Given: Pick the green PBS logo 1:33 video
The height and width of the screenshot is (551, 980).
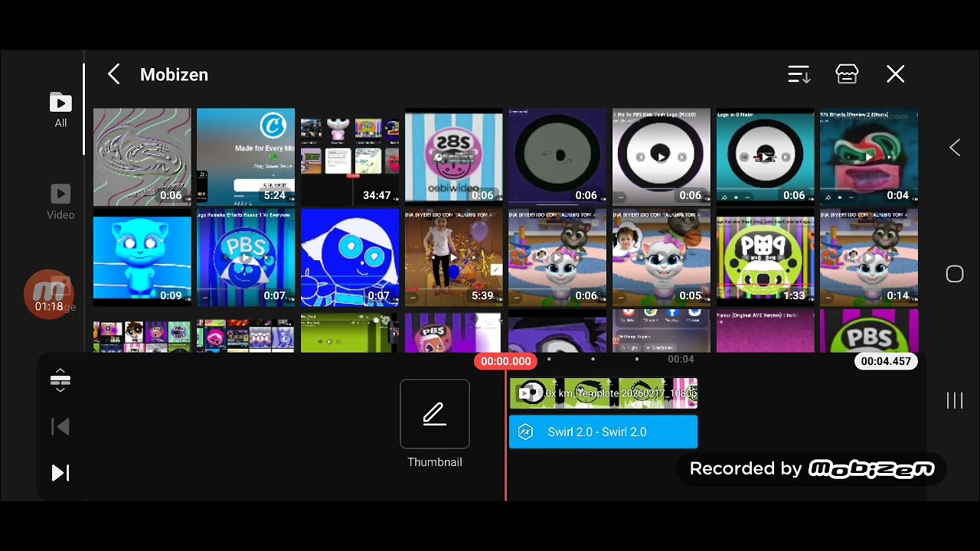Looking at the screenshot, I should (x=766, y=257).
